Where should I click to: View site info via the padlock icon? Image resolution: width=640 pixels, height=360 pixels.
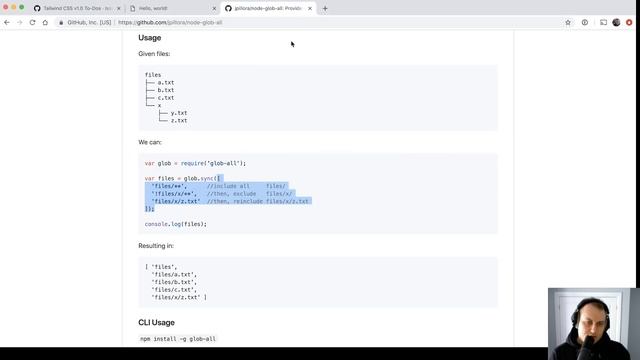click(61, 22)
